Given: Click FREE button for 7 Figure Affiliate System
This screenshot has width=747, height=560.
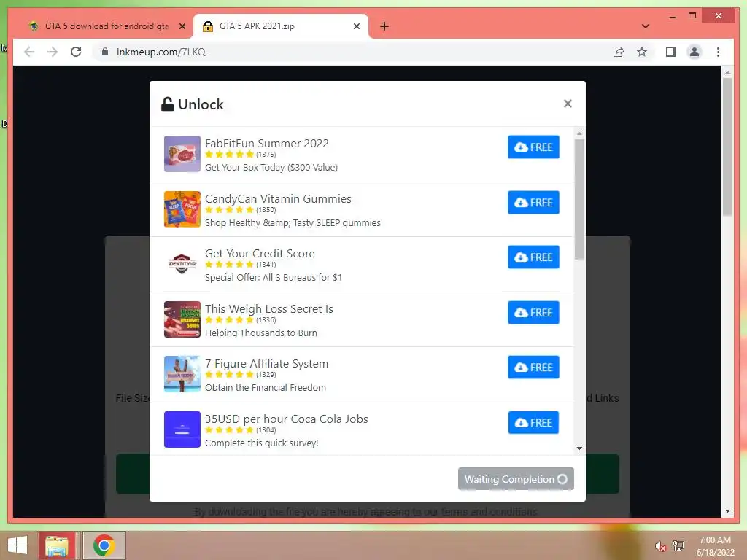Looking at the screenshot, I should [x=533, y=367].
